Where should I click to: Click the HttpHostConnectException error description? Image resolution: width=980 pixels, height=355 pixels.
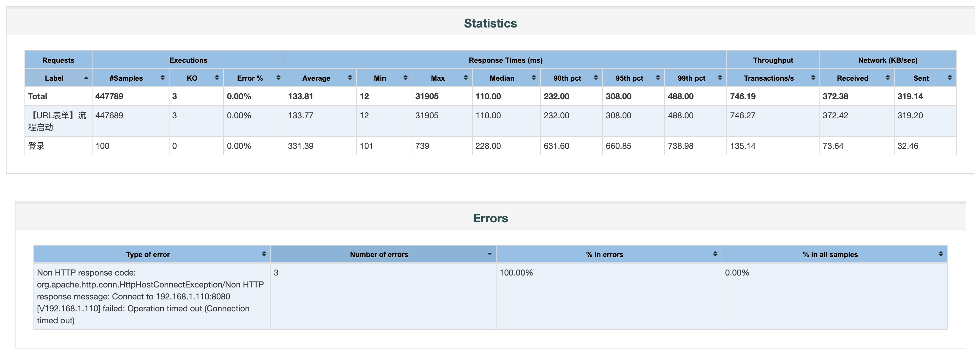[x=150, y=296]
